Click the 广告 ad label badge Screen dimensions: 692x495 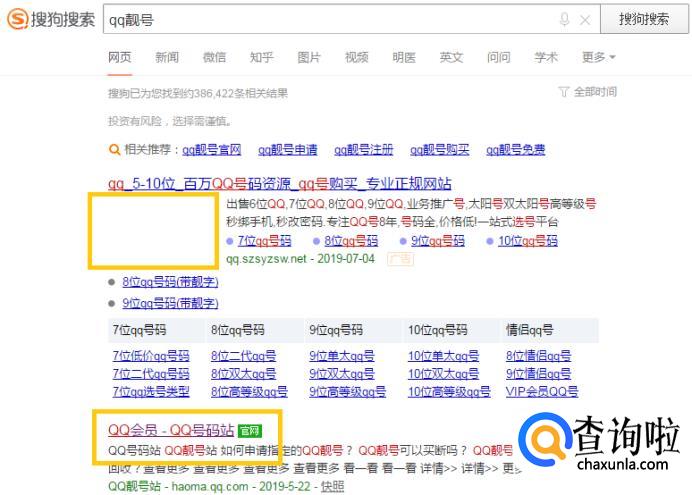pos(401,259)
